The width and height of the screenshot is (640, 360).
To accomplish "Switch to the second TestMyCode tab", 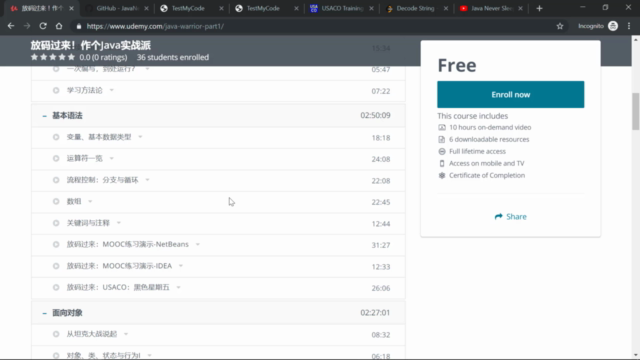I will pos(263,8).
